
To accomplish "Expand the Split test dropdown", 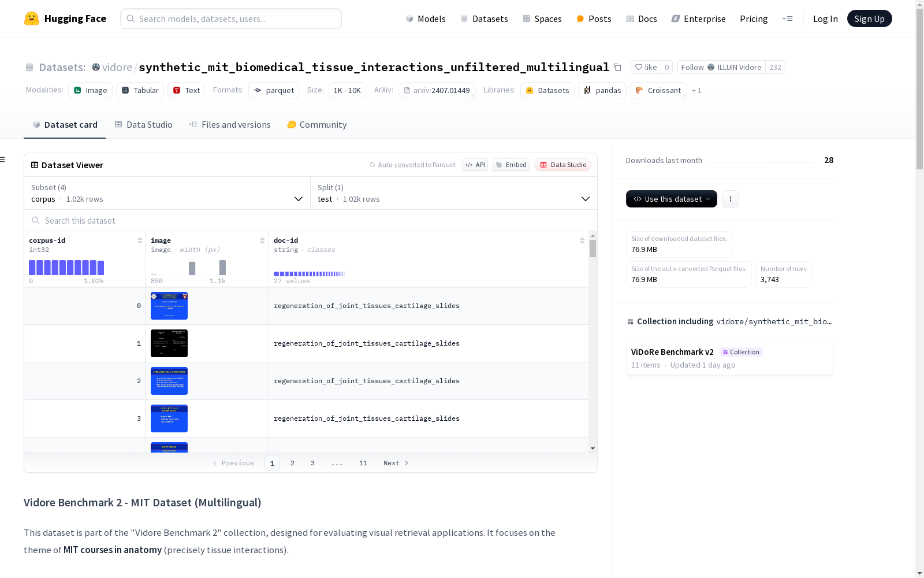I will click(454, 193).
